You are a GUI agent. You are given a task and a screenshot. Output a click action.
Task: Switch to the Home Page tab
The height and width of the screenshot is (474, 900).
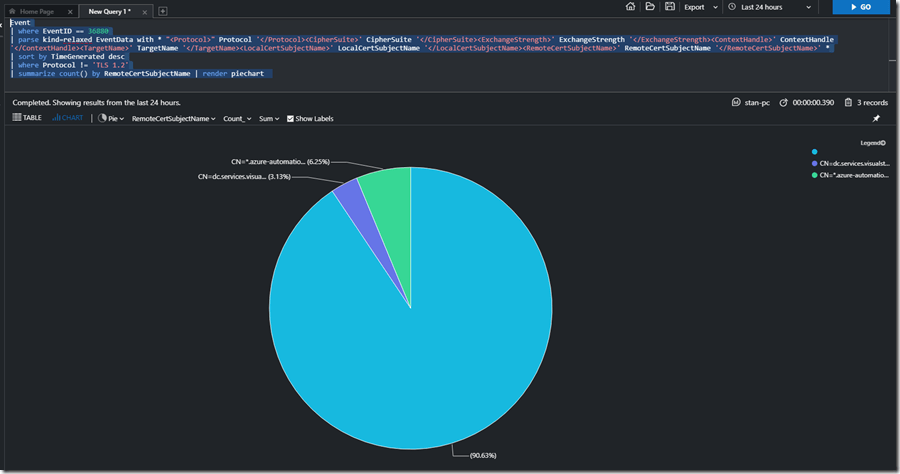(x=36, y=11)
